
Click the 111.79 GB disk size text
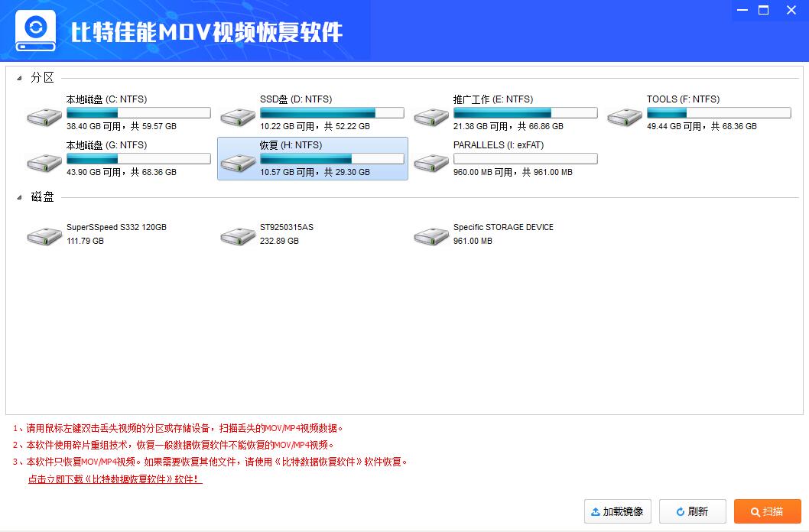click(x=85, y=241)
